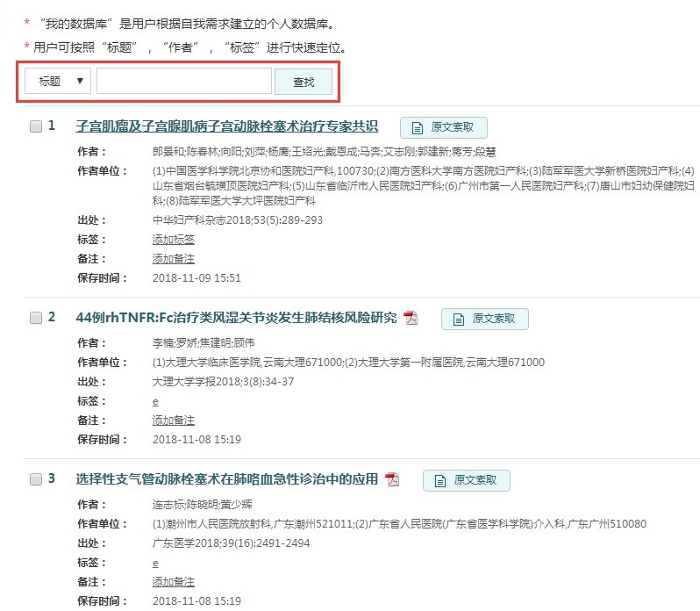Click 添加备注 link under the second article
700x611 pixels.
click(x=174, y=421)
